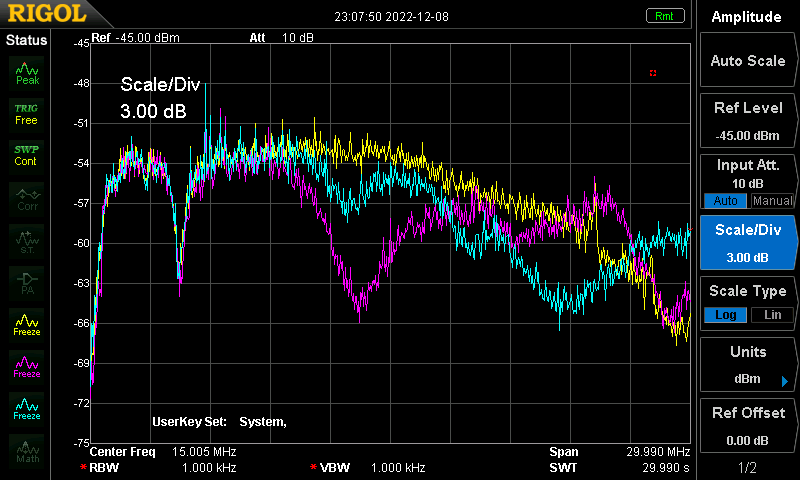Viewport: 800px width, 480px height.
Task: Choose Lin scale type
Action: (x=772, y=315)
